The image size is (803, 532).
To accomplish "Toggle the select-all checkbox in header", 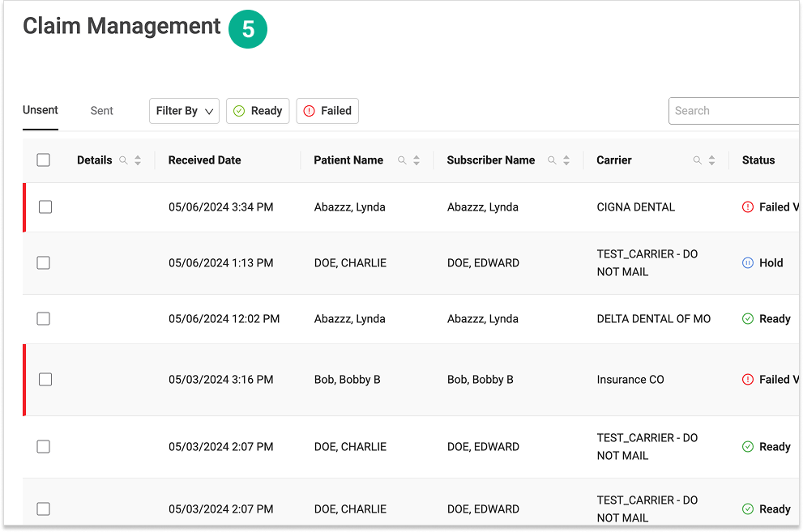I will 44,160.
